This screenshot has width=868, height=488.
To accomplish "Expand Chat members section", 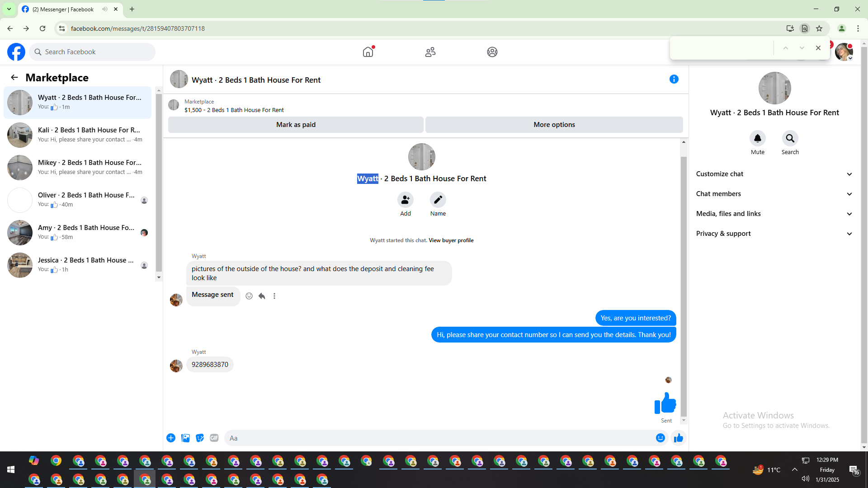I will tap(774, 194).
